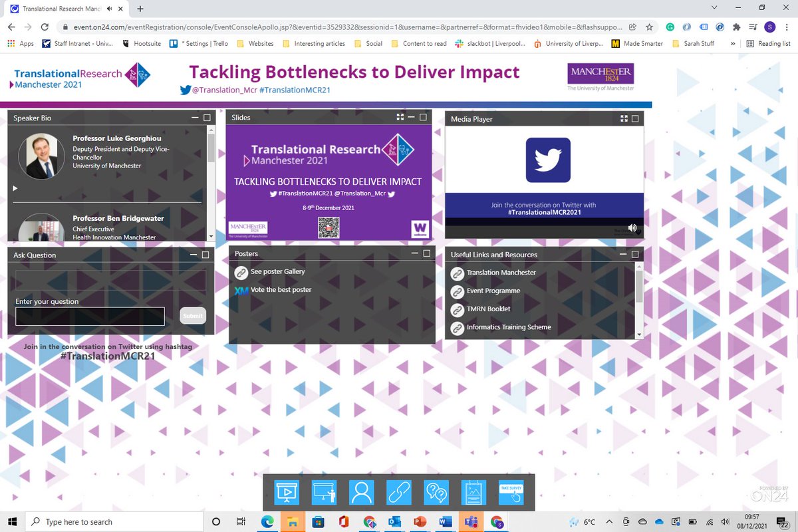
Task: Click the Speaker Bio scrollbar thumb
Action: pos(211,149)
